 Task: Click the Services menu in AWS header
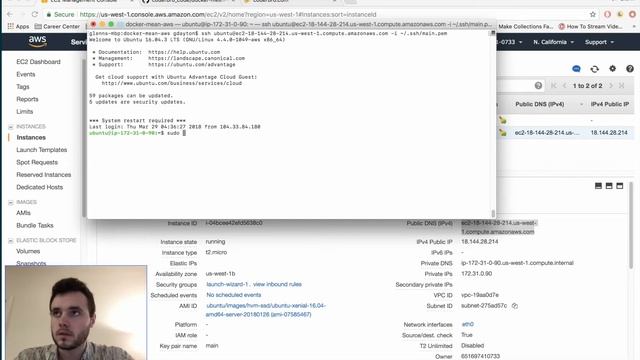tap(78, 42)
